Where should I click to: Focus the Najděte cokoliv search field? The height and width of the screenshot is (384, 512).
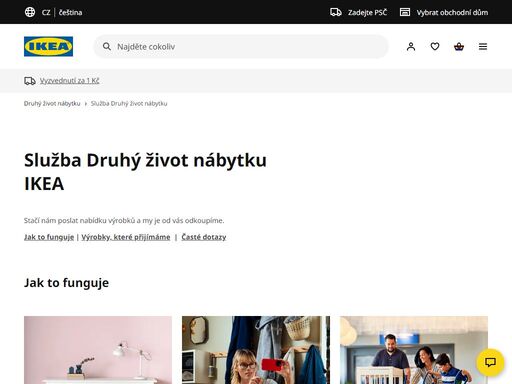coord(241,46)
